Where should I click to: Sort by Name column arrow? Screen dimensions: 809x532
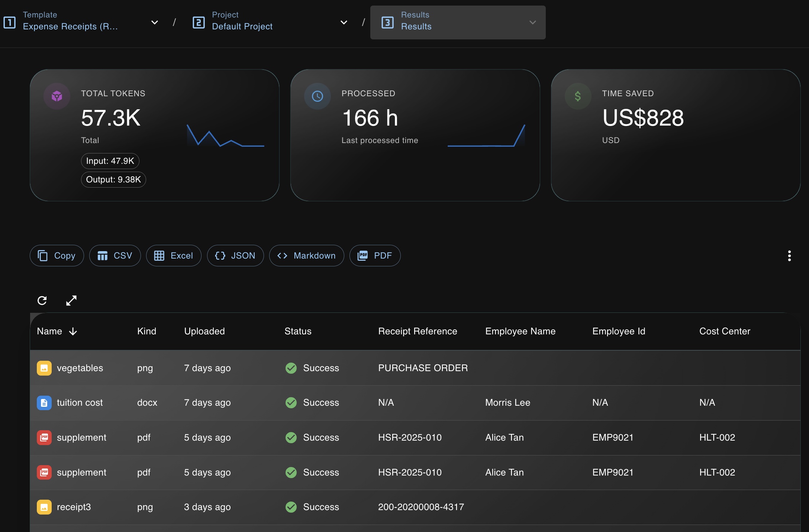point(73,331)
